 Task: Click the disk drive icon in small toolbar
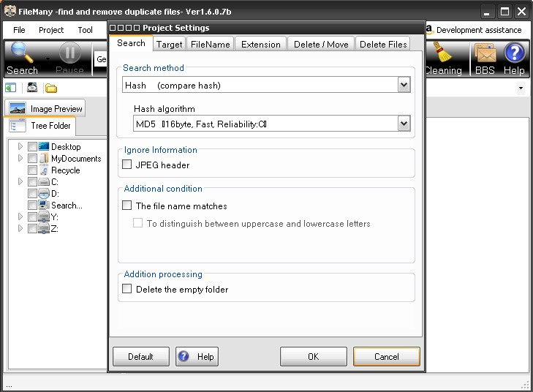point(32,88)
